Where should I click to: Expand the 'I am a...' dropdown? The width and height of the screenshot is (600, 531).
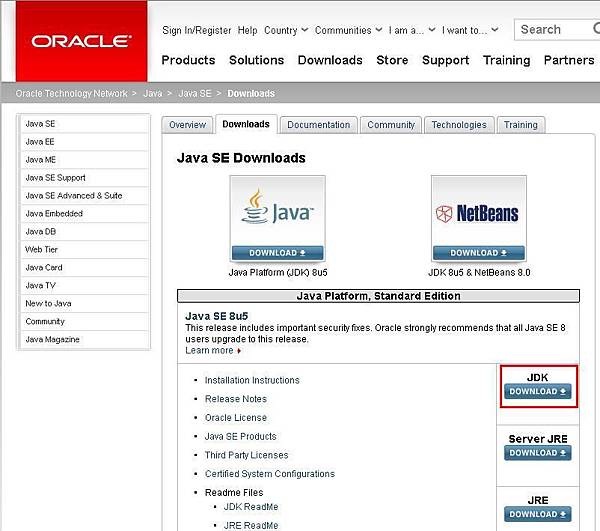pos(412,30)
